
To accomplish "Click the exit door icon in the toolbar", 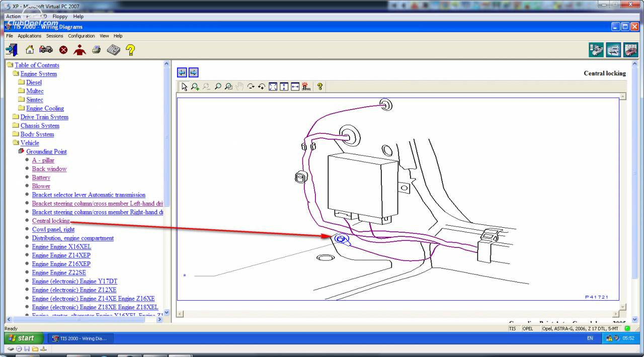I will 12,50.
